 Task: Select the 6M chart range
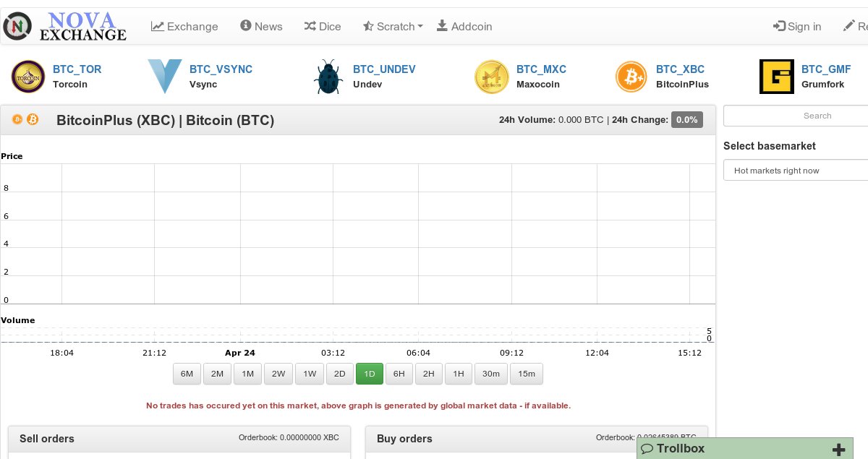(x=187, y=374)
